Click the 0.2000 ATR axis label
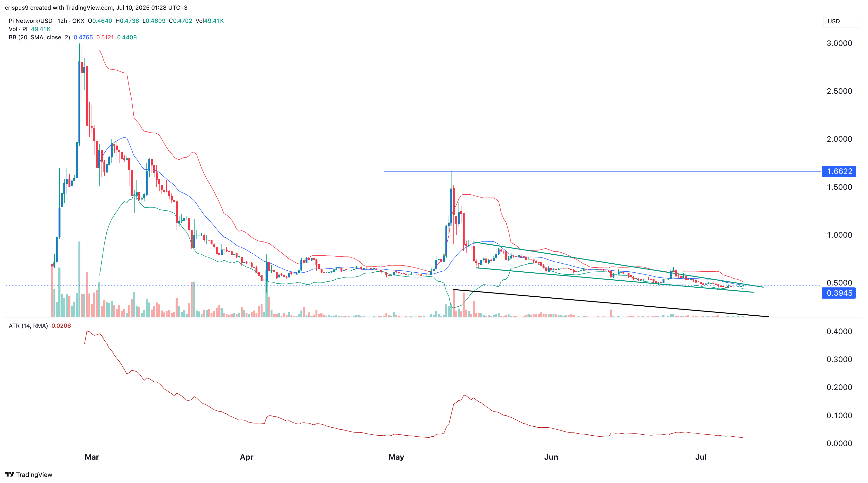This screenshot has width=868, height=483. 839,387
